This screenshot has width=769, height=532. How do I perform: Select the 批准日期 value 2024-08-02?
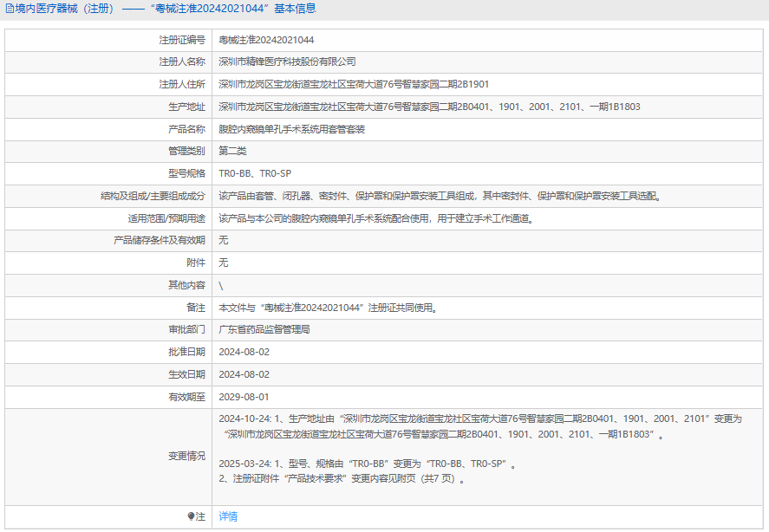pos(244,352)
